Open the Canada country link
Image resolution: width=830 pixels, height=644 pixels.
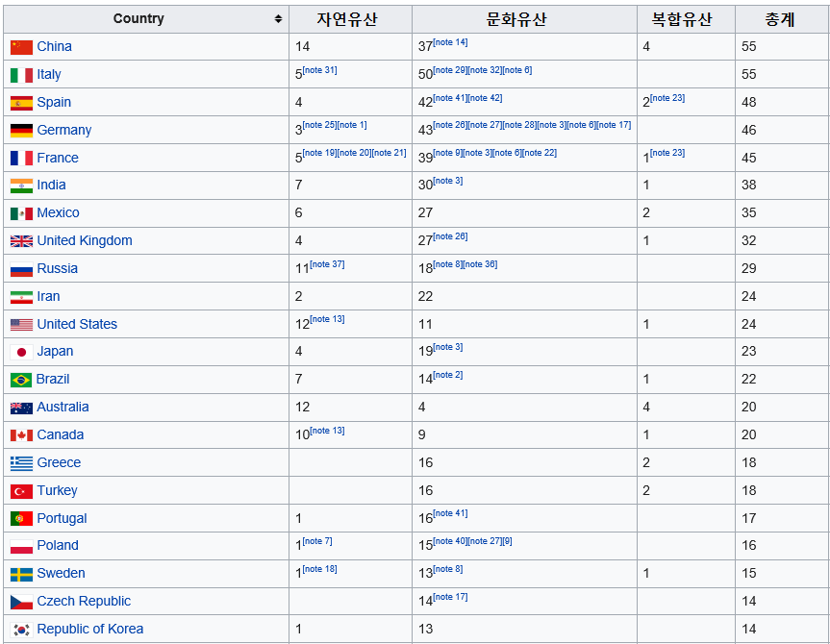pyautogui.click(x=61, y=435)
